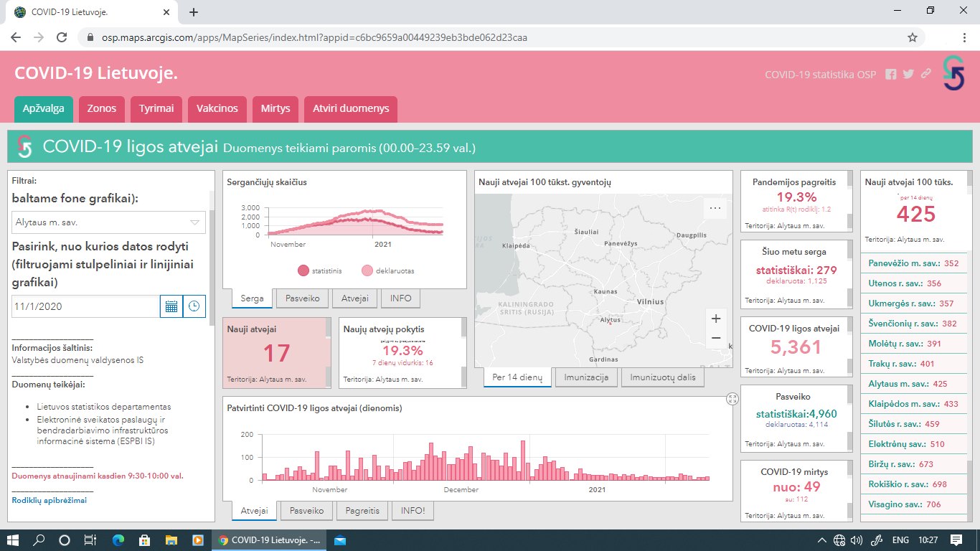Open Windows taskbar search
The image size is (980, 551).
39,540
